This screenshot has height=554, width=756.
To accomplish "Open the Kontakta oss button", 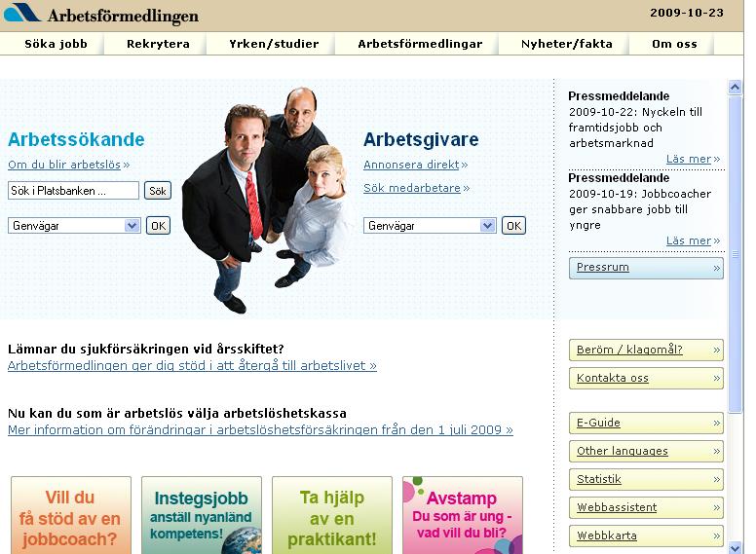I will [x=646, y=378].
